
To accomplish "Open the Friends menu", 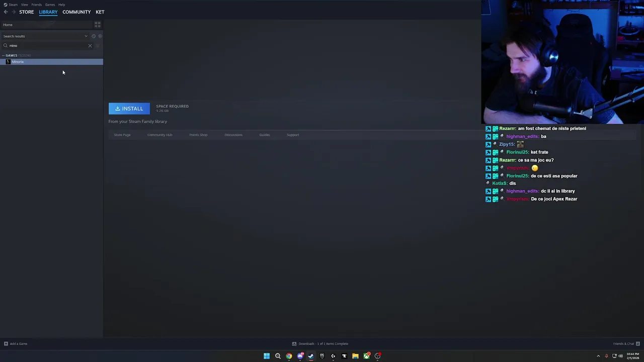I will coord(36,5).
